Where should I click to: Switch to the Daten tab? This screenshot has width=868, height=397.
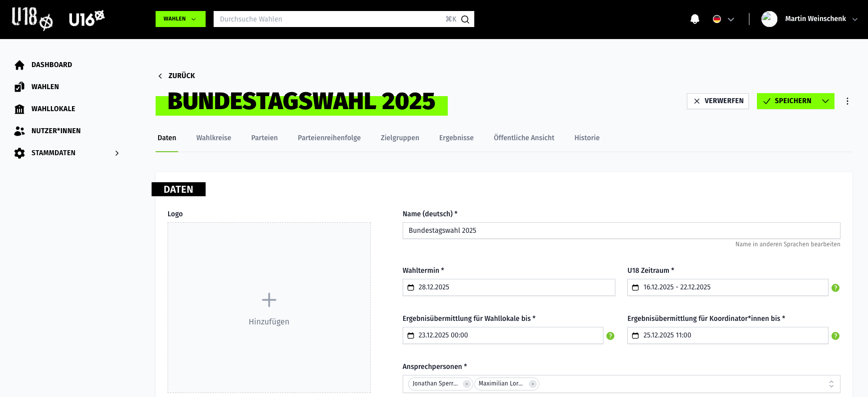point(167,138)
